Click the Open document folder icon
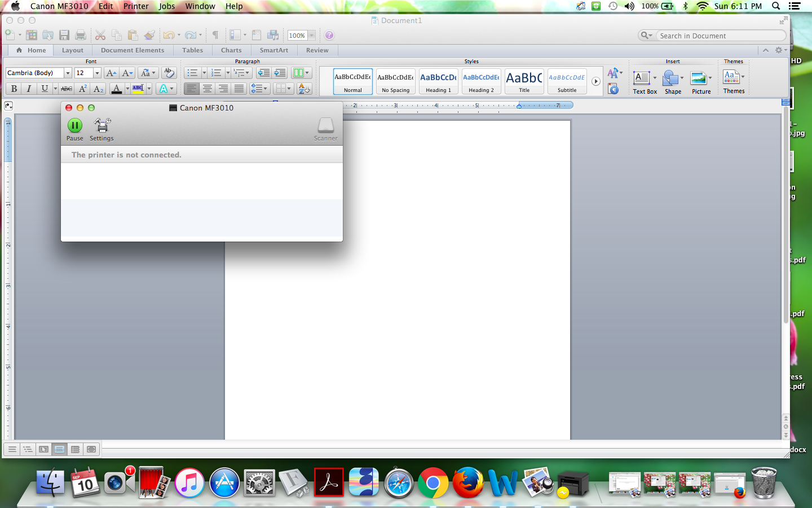The width and height of the screenshot is (812, 508). (x=48, y=35)
